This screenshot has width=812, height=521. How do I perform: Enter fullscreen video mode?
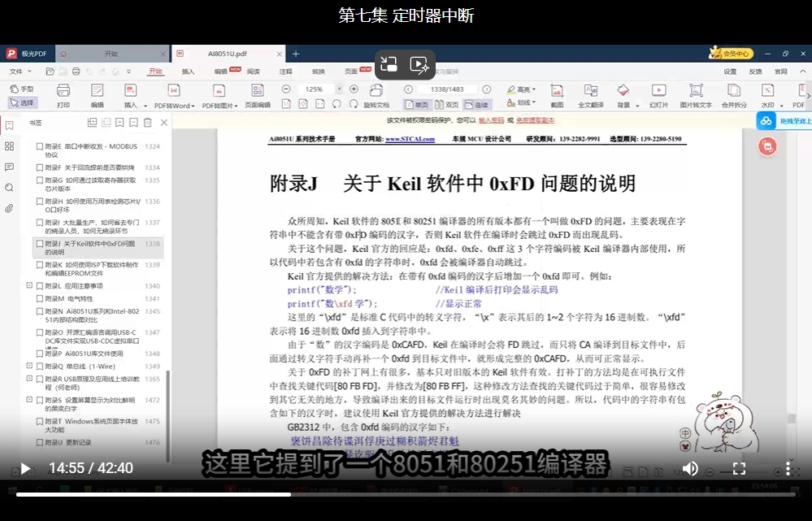[x=739, y=469]
